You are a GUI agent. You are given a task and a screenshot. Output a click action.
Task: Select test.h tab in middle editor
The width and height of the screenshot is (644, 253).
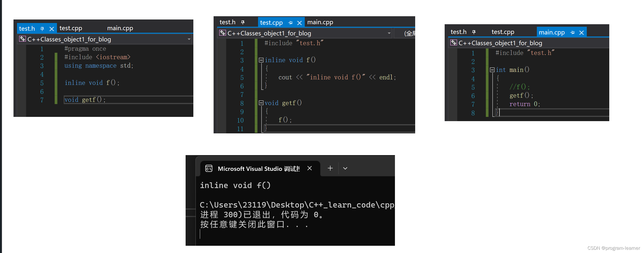[228, 22]
